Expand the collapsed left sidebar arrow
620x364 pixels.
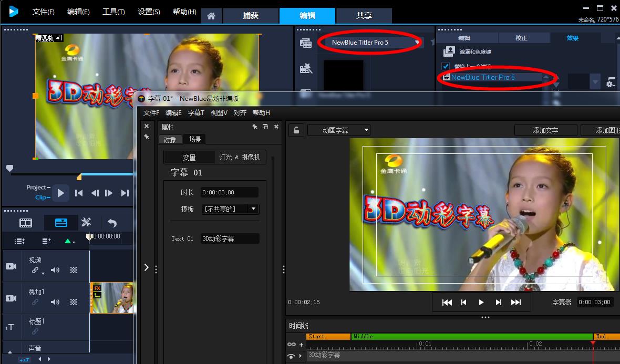coord(146,267)
